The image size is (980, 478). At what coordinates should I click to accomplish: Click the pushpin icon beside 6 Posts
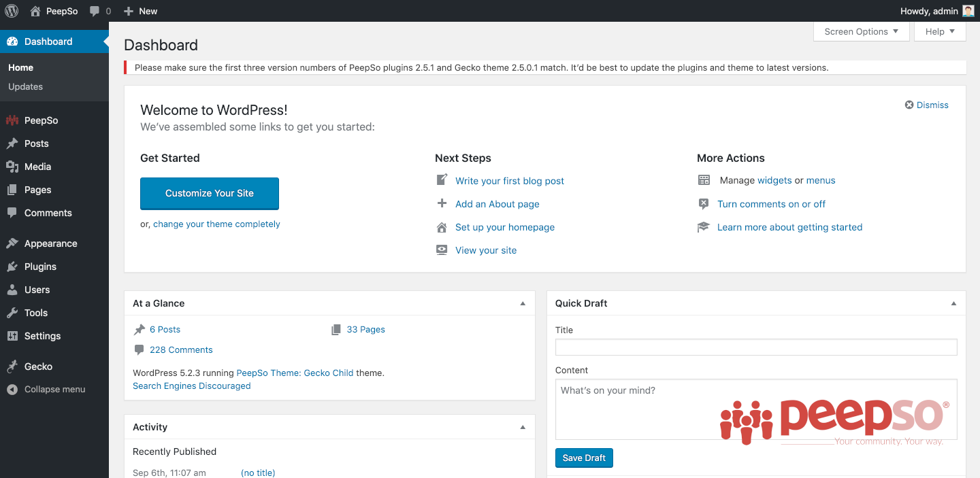(x=140, y=329)
